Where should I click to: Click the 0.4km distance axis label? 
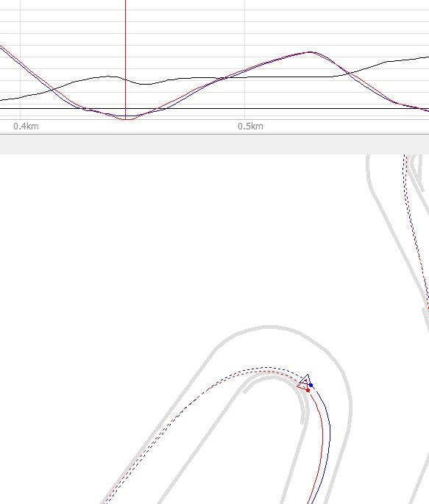[x=26, y=127]
